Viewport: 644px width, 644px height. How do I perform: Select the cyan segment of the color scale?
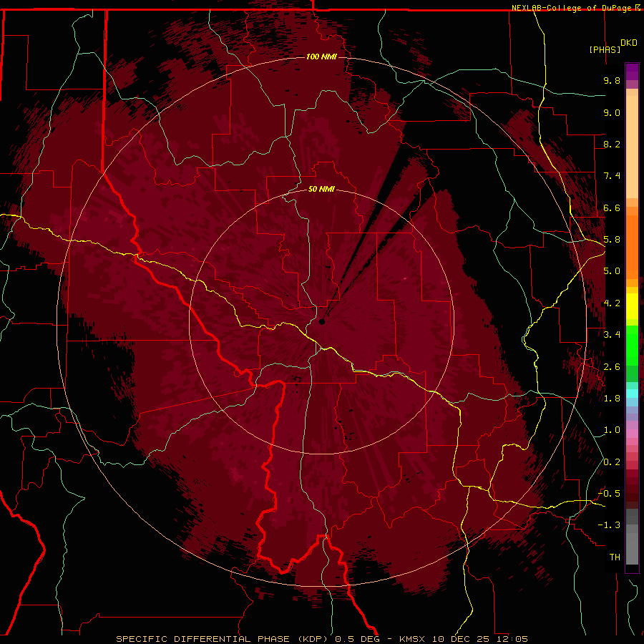click(632, 393)
